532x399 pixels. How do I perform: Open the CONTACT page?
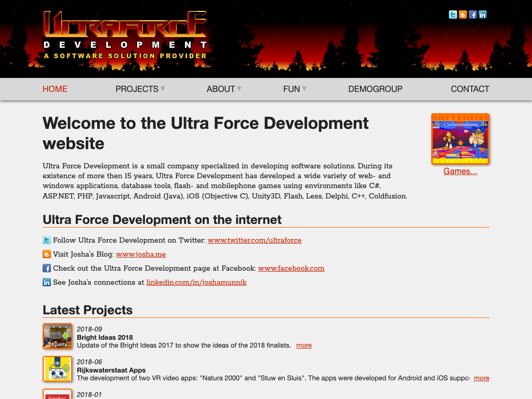(470, 89)
